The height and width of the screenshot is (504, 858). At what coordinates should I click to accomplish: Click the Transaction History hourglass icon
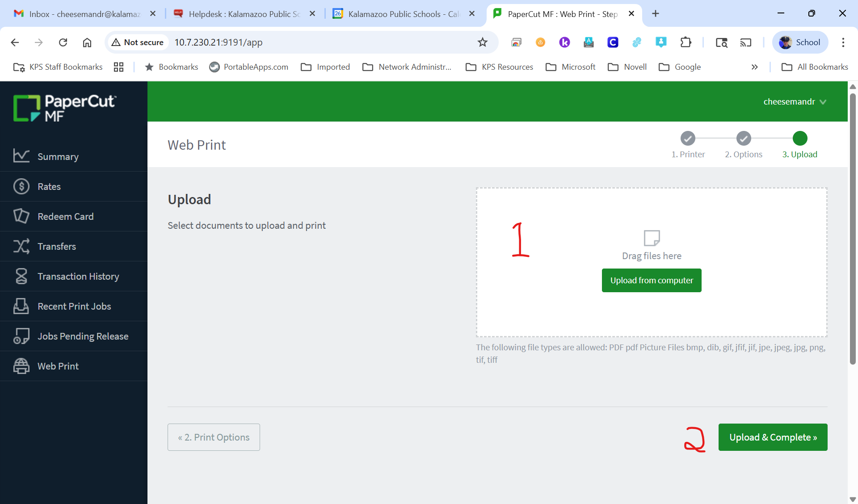(x=21, y=276)
